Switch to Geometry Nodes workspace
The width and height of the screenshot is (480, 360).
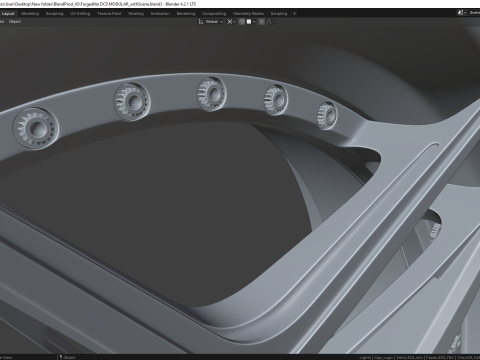248,14
